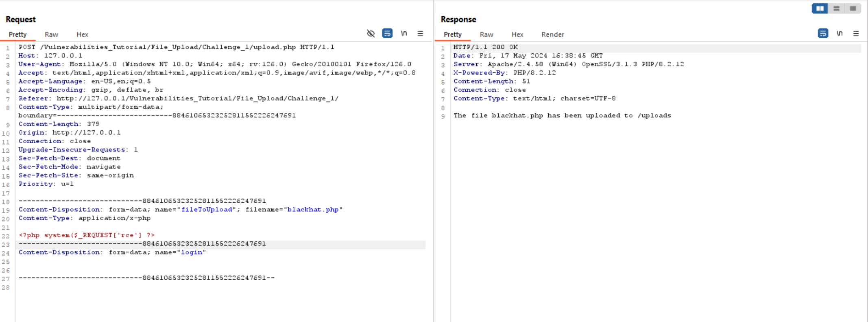Open Request panel options hamburger menu
Image resolution: width=868 pixels, height=322 pixels.
click(x=420, y=33)
